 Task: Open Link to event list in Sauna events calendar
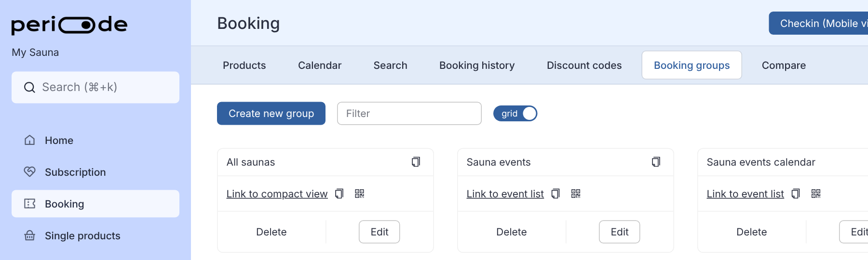(x=745, y=194)
